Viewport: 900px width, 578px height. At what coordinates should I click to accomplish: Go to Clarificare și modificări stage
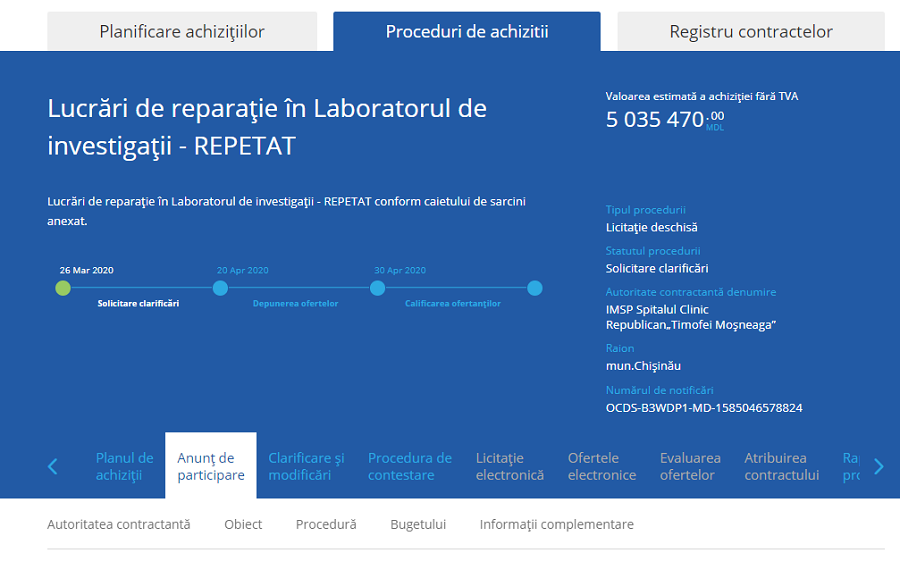pos(306,466)
